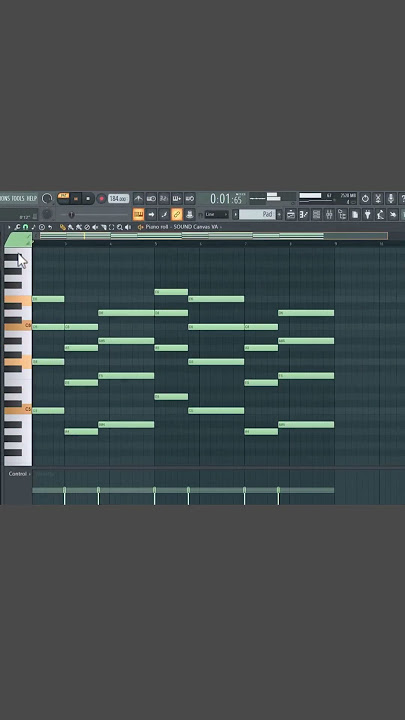
Task: Select the Mute tool speaker icon
Action: pos(95,227)
